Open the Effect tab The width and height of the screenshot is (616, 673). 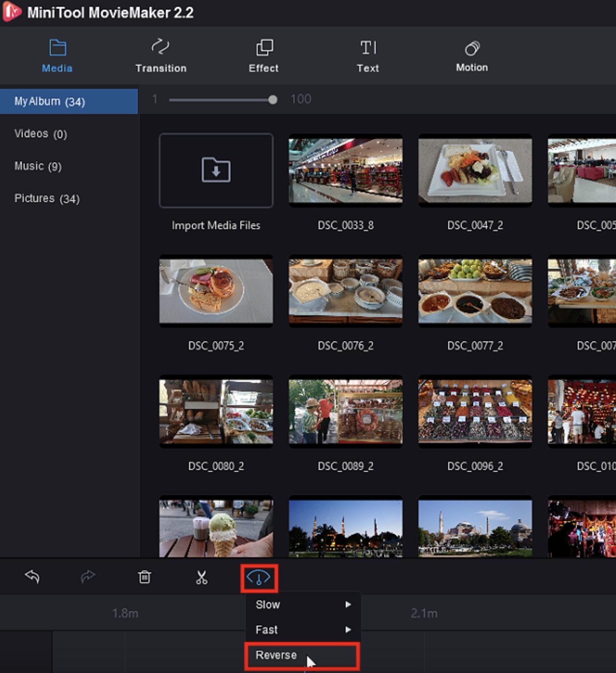click(264, 56)
